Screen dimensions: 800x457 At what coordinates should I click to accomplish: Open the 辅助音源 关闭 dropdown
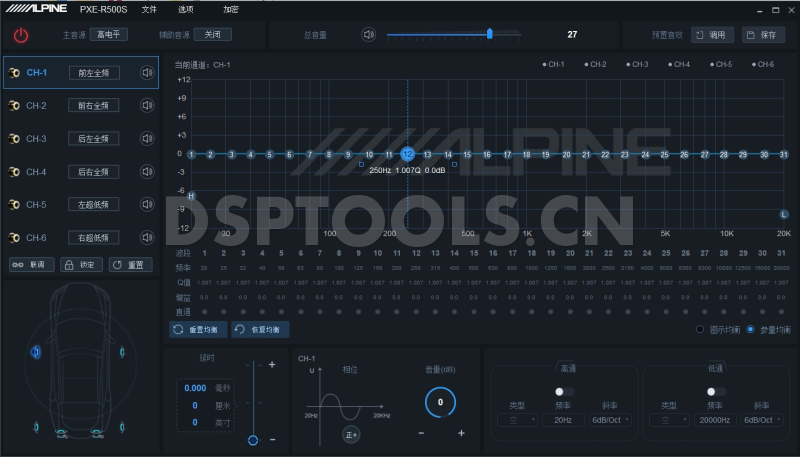pos(213,34)
